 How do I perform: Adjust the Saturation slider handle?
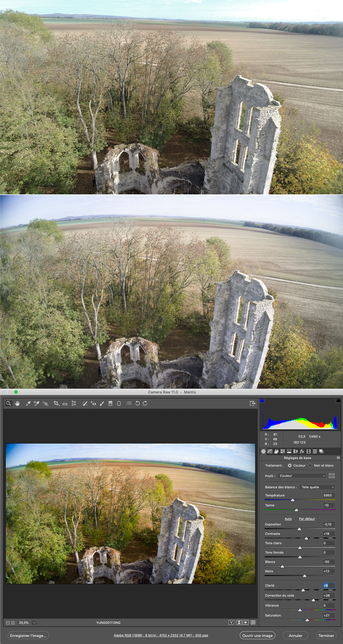tap(307, 620)
